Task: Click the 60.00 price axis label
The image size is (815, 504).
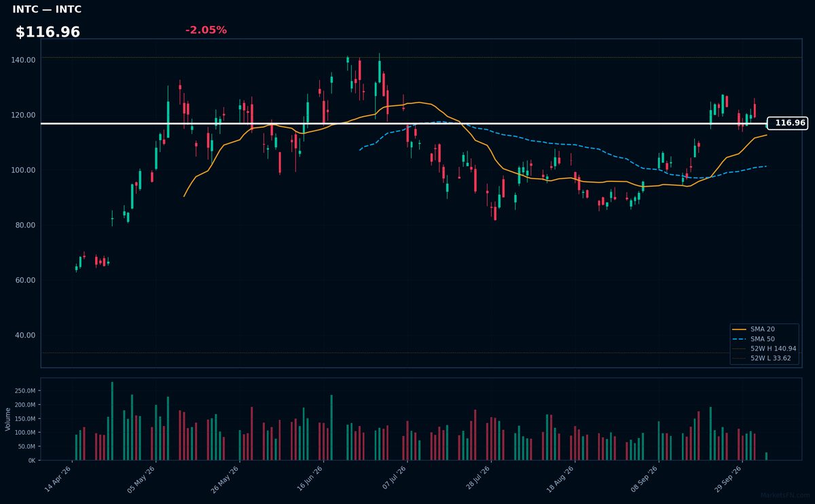Action: click(24, 280)
